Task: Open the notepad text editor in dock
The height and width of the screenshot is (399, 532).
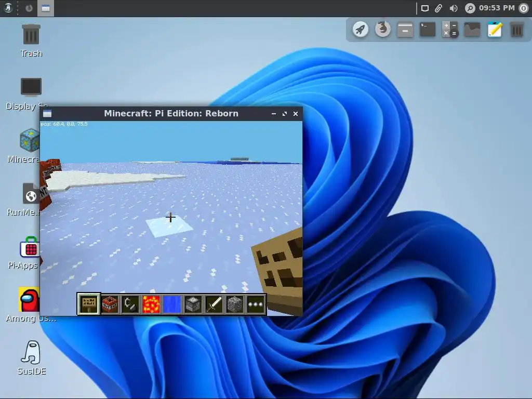Action: pos(495,29)
